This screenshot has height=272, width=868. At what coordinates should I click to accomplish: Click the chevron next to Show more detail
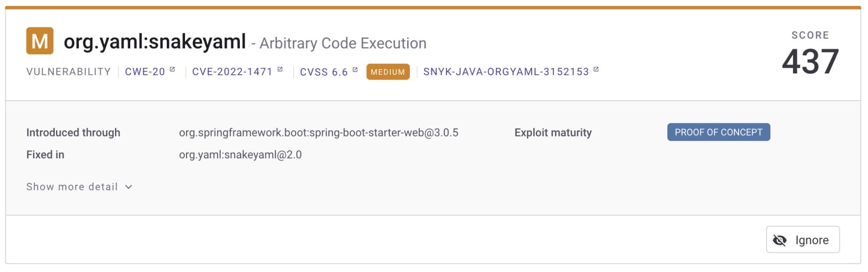pos(129,187)
